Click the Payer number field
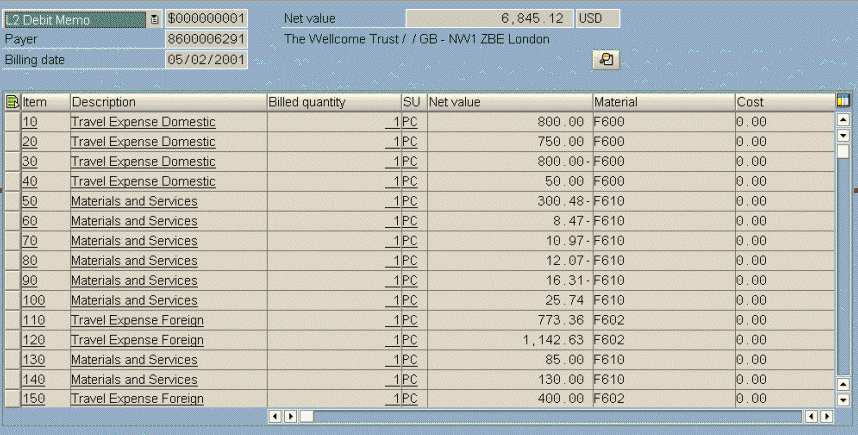Image resolution: width=858 pixels, height=435 pixels. pyautogui.click(x=206, y=39)
